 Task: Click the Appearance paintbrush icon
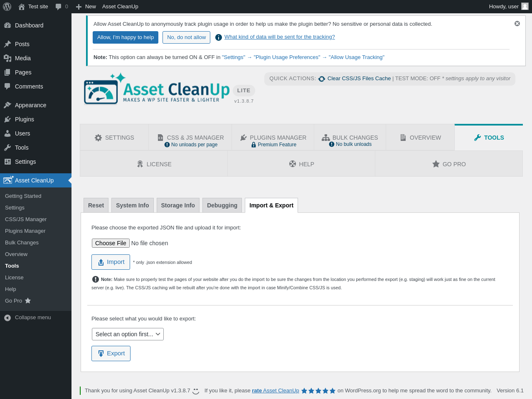(7, 105)
